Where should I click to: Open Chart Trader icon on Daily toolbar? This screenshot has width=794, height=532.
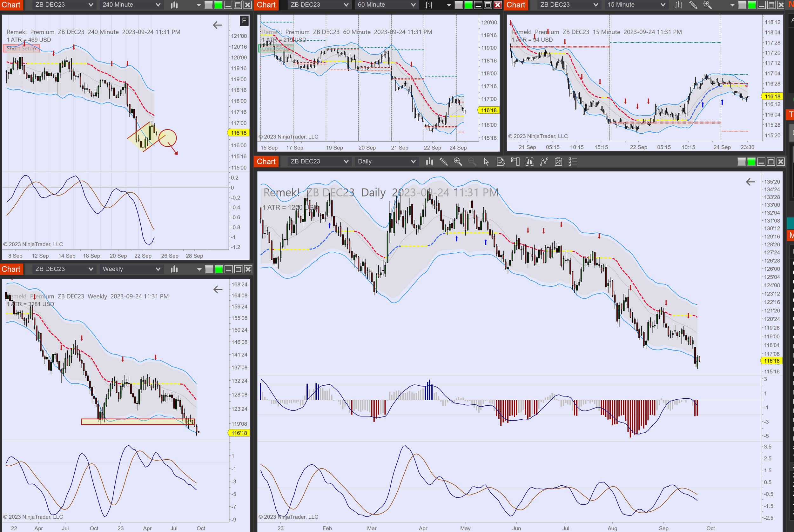pyautogui.click(x=515, y=162)
